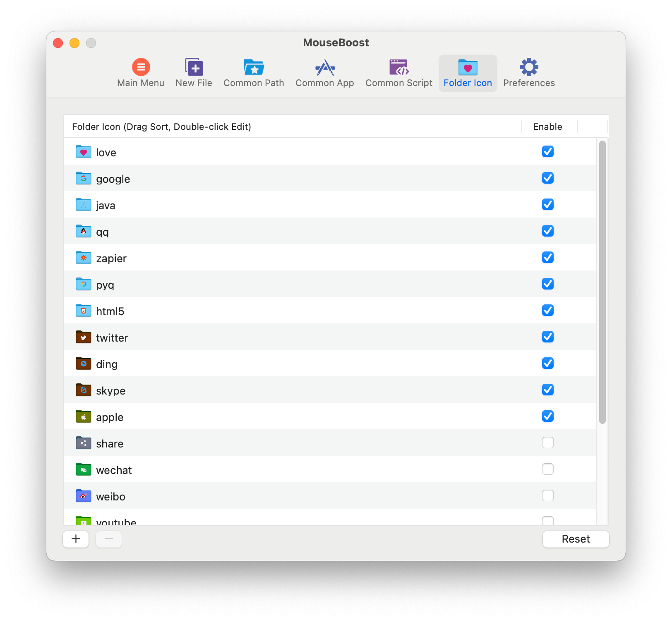
Task: Select the row labeled java
Action: coord(330,205)
